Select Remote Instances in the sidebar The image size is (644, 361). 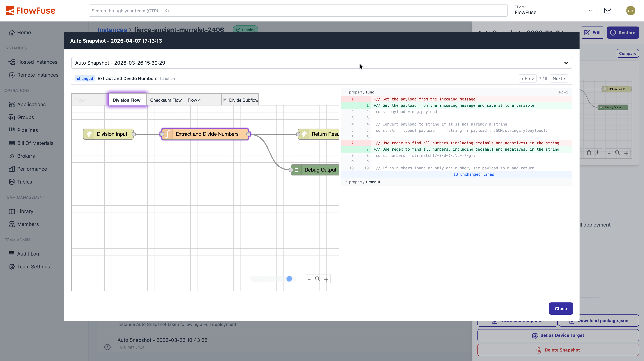tap(38, 75)
